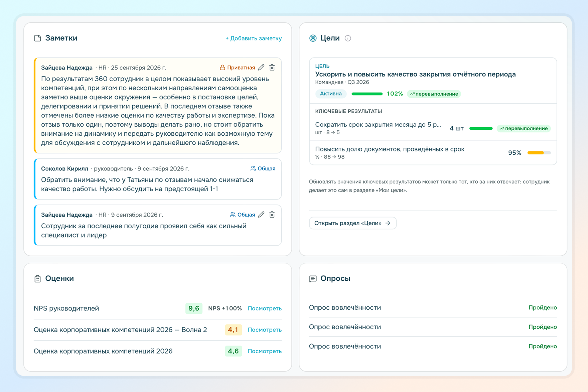This screenshot has height=392, width=588.
Task: Click the Цели target icon
Action: pyautogui.click(x=313, y=38)
